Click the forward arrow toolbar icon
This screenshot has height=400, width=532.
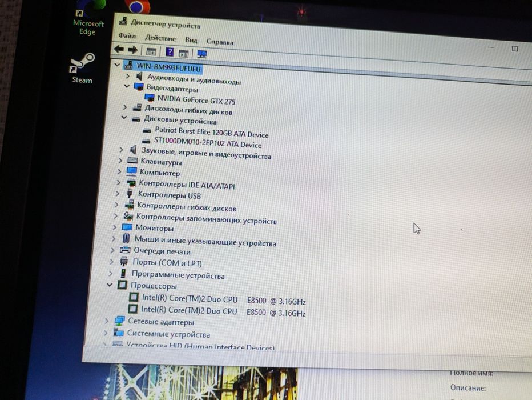pos(132,50)
